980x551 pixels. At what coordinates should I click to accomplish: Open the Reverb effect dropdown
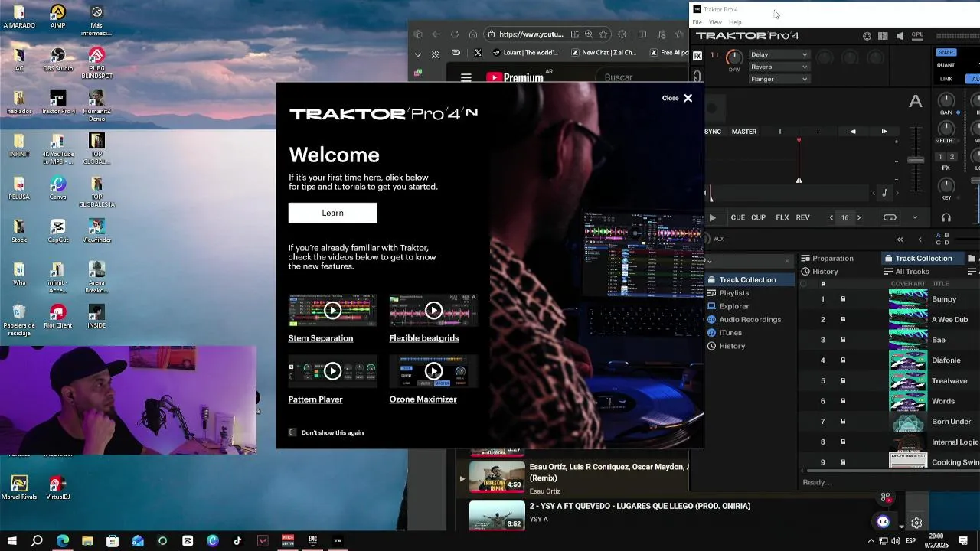(779, 67)
